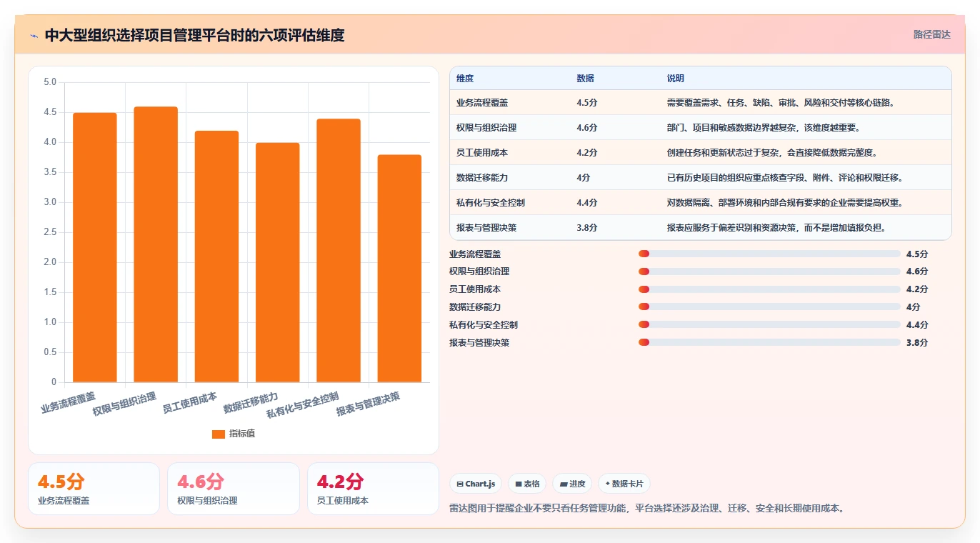The width and height of the screenshot is (980, 543).
Task: Click the footer note starting 雷达图用于提醒企业
Action: [x=647, y=509]
